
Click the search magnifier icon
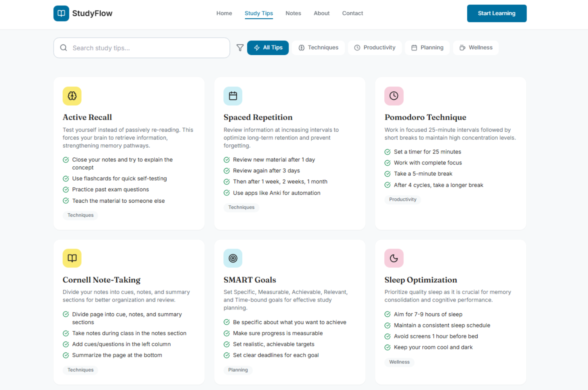tap(64, 48)
